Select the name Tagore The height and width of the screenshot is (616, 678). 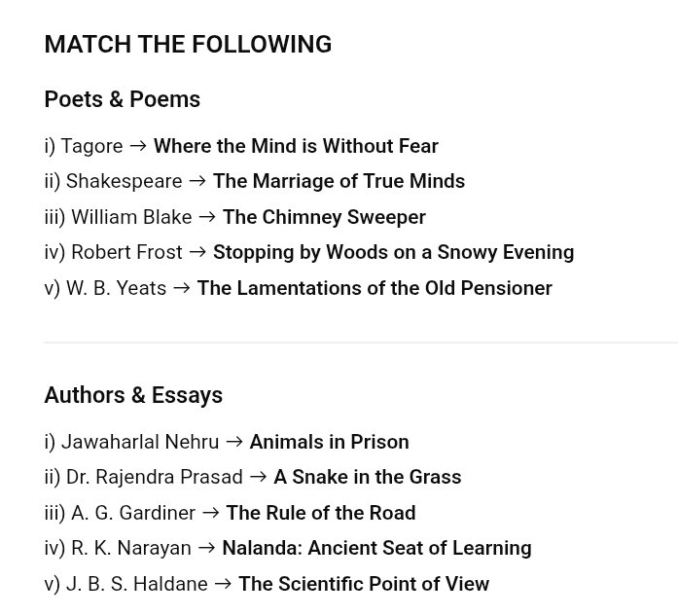coord(91,146)
